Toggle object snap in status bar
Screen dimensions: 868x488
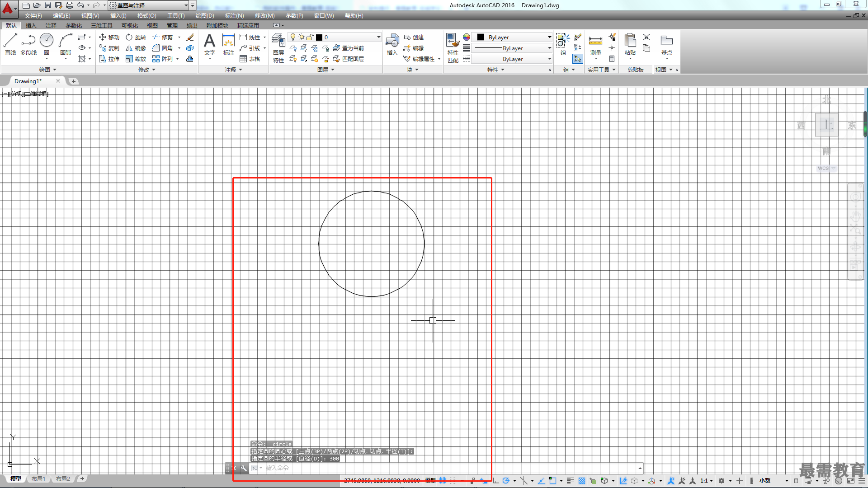[x=552, y=480]
